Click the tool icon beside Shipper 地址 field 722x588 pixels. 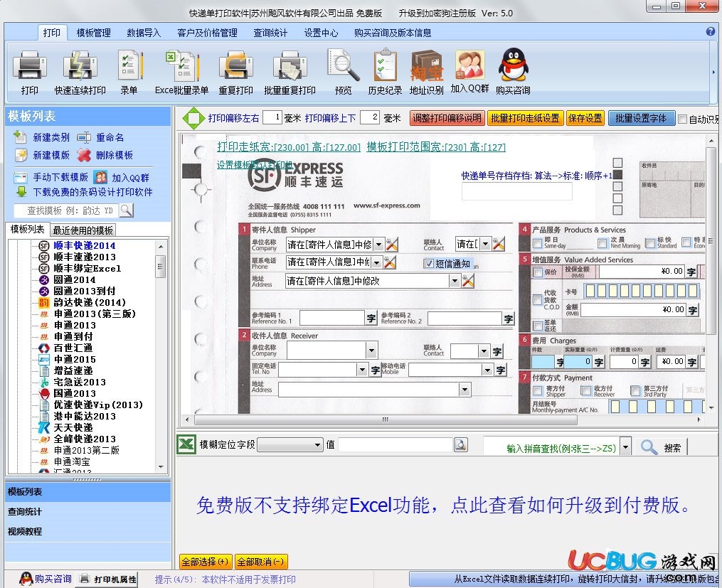coord(468,280)
